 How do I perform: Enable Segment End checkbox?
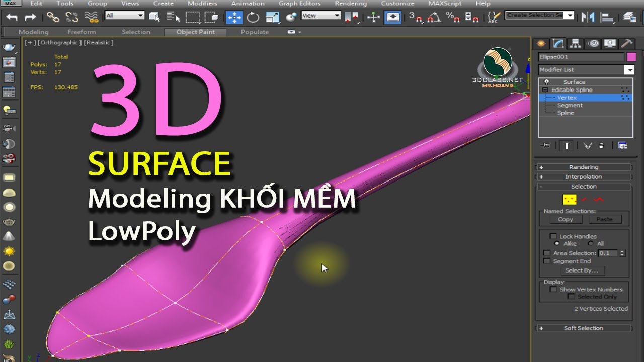547,261
